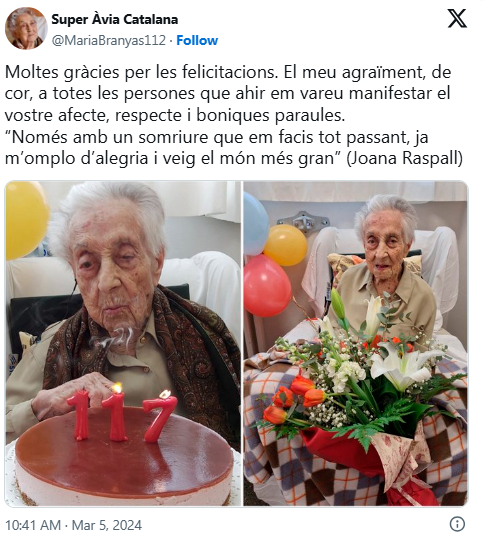482x537 pixels.
Task: Click the light blue balloon in right photo
Action: click(x=256, y=224)
